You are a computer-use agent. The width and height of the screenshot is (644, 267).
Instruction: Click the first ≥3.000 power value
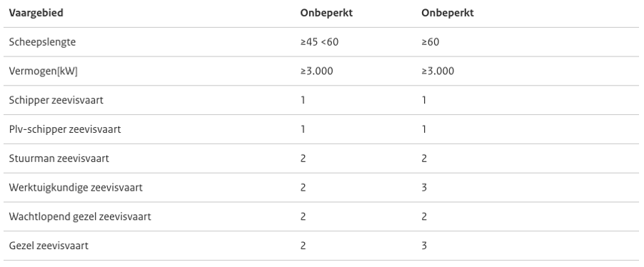(317, 71)
